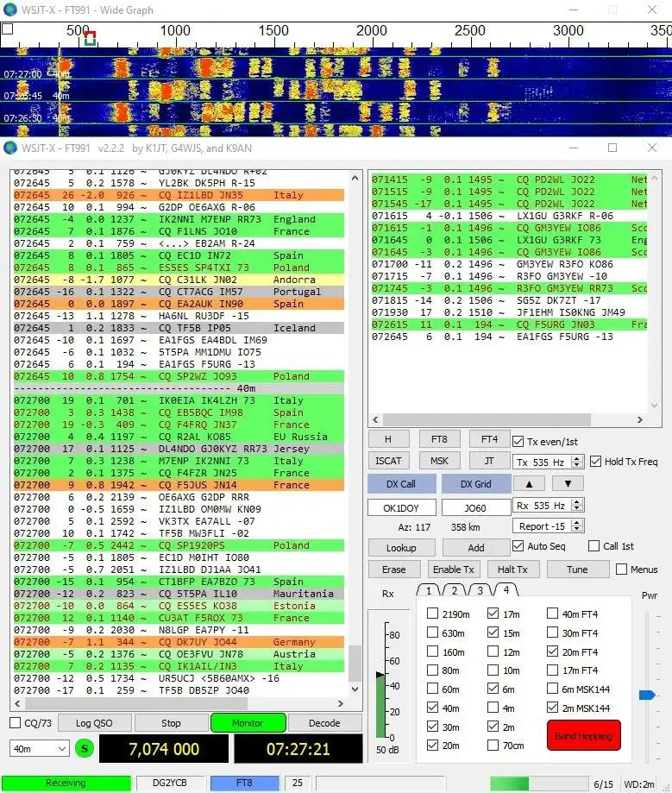
Task: Select CQ DK7UY JO44 Germany row
Action: pyautogui.click(x=179, y=642)
